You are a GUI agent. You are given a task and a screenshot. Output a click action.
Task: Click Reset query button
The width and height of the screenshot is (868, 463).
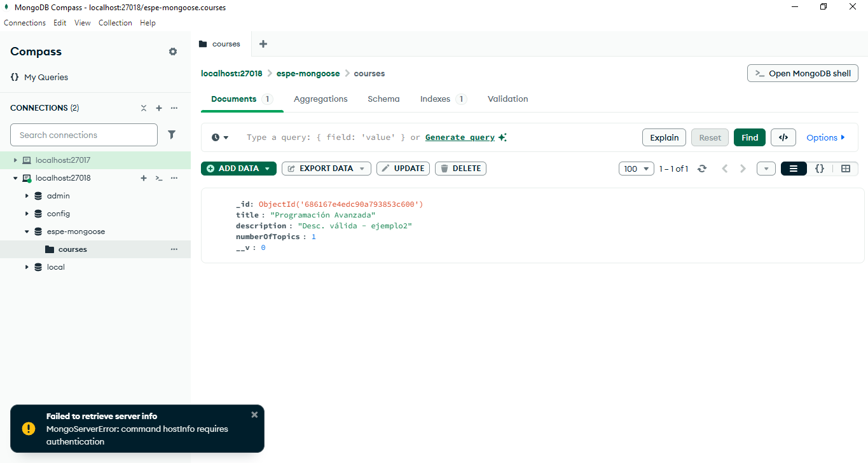710,137
